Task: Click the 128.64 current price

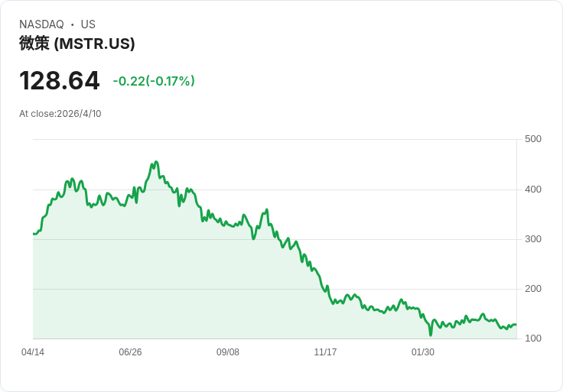Action: [x=59, y=81]
